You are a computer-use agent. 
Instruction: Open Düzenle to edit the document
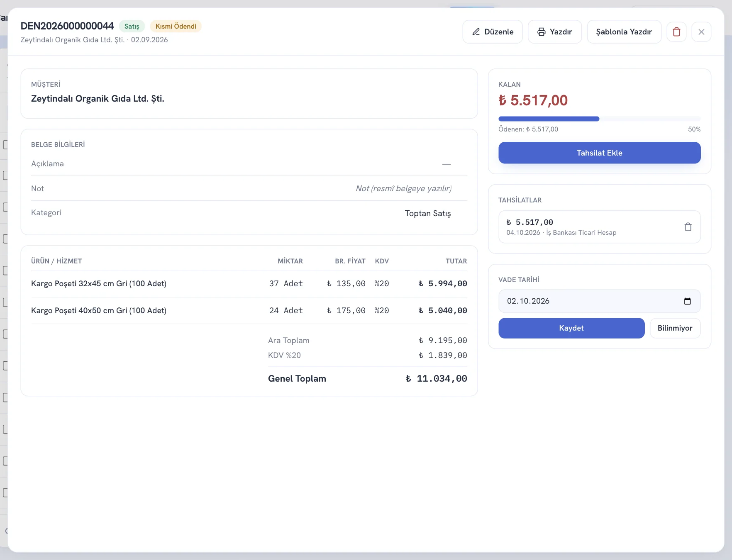coord(493,32)
